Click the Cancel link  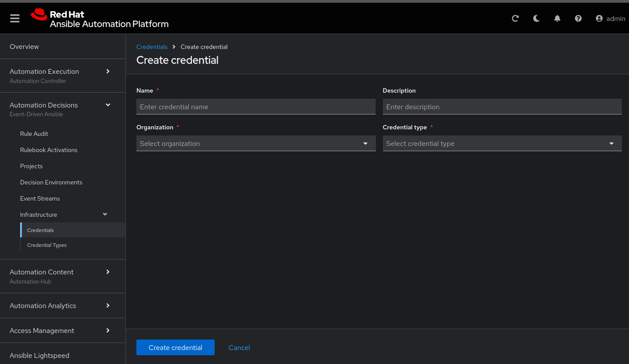[x=239, y=347]
